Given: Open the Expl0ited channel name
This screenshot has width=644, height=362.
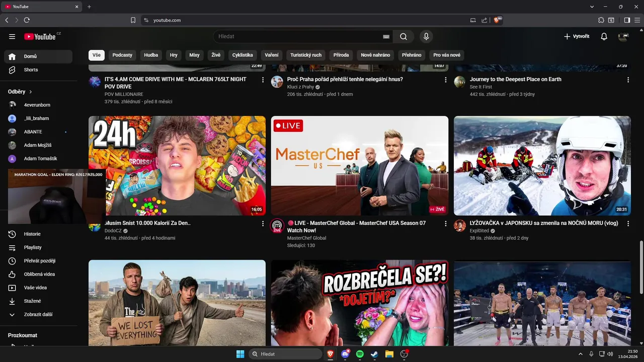Looking at the screenshot, I should pyautogui.click(x=479, y=231).
